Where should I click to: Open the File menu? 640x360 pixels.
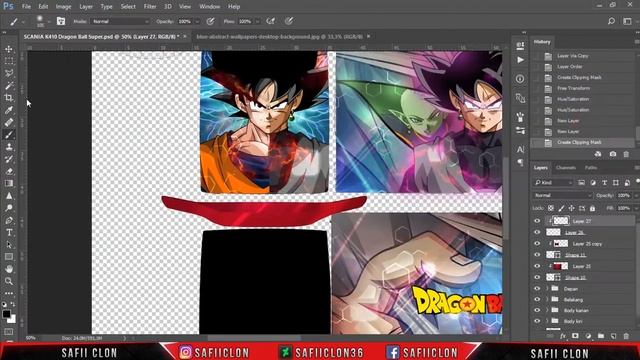[26, 7]
